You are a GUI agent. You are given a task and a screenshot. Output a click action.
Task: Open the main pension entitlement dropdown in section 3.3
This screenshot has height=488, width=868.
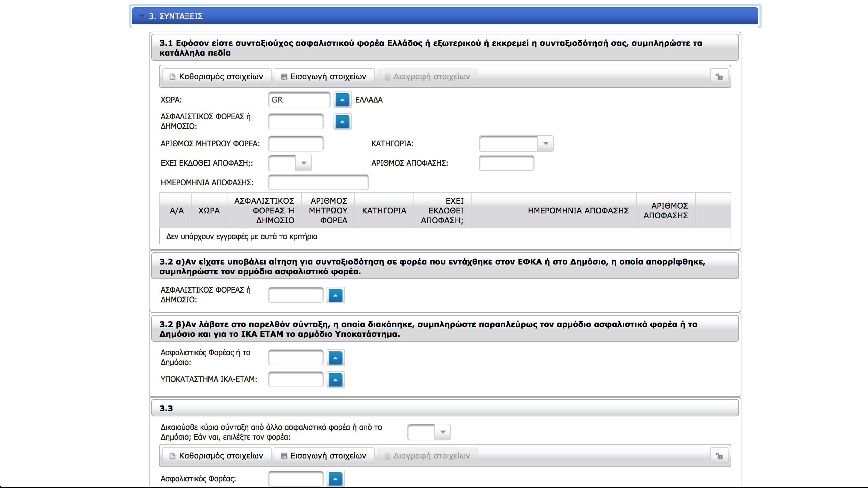point(443,432)
